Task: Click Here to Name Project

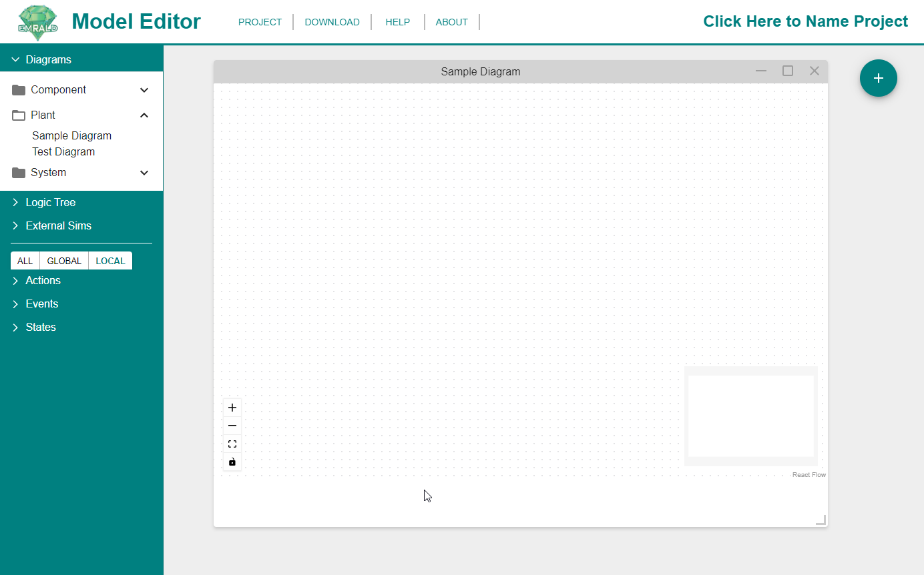Action: (x=805, y=21)
